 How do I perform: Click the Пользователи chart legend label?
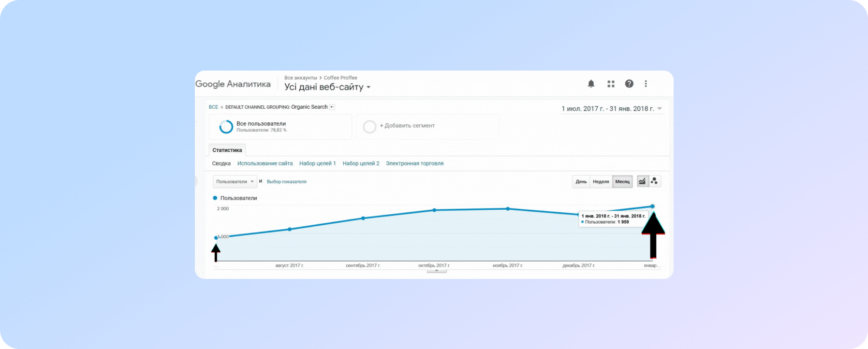click(x=238, y=198)
